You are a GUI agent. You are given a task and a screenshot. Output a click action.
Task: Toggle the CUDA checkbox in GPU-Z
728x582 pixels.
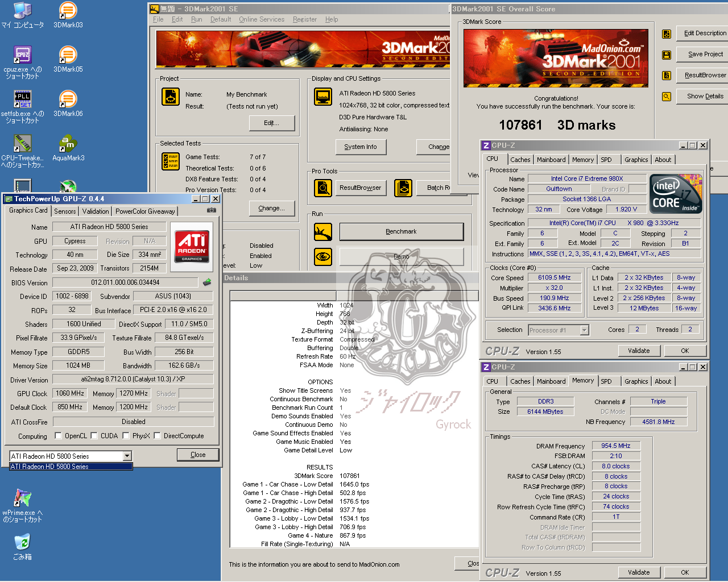pyautogui.click(x=94, y=436)
